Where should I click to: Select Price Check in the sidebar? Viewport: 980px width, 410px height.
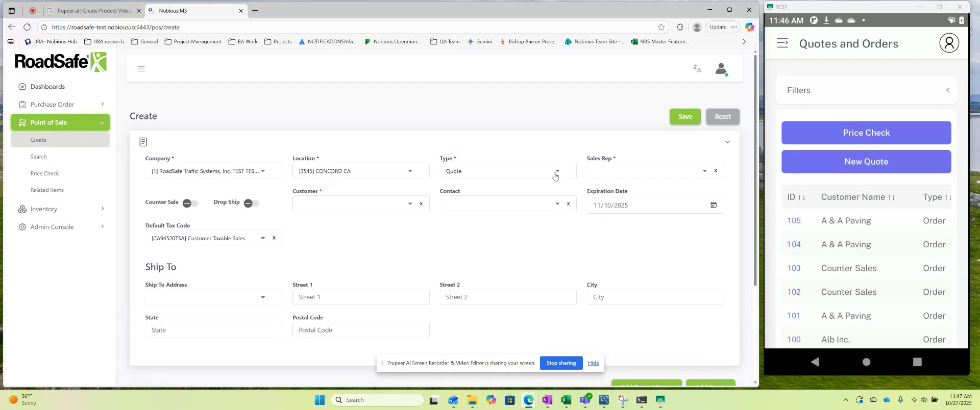[x=44, y=173]
